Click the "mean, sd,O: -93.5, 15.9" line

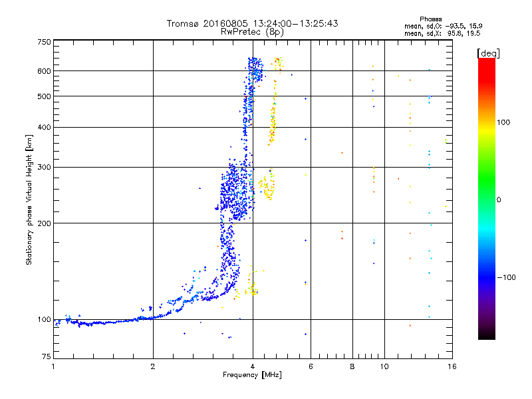[x=443, y=26]
